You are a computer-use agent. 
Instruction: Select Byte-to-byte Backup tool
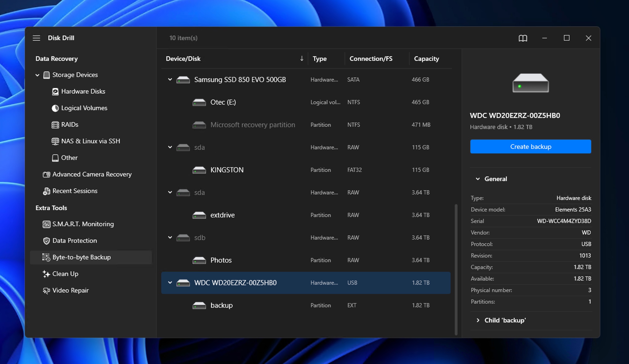(91, 257)
